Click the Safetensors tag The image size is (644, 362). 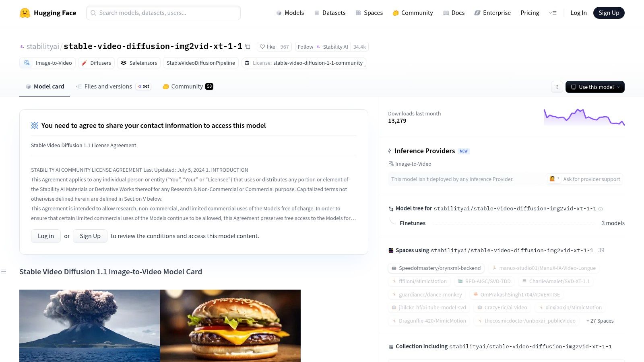tap(139, 63)
